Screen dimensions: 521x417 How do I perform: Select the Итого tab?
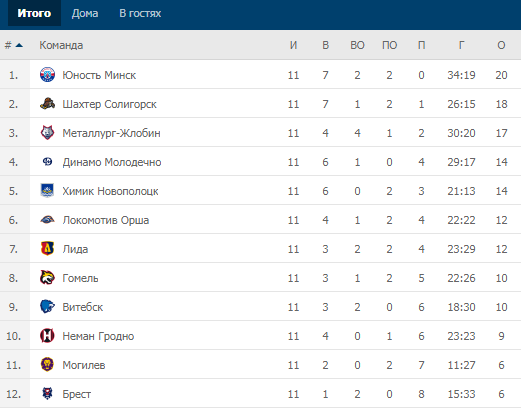[34, 13]
